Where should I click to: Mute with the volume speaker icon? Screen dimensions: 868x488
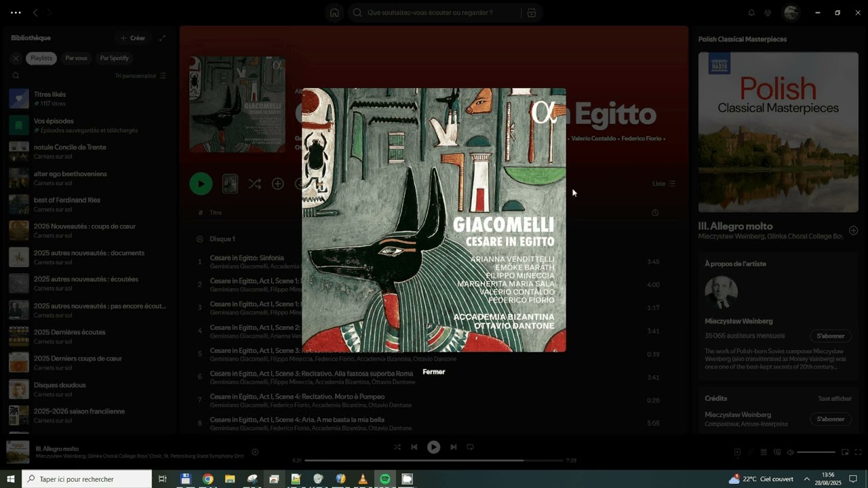pyautogui.click(x=790, y=452)
